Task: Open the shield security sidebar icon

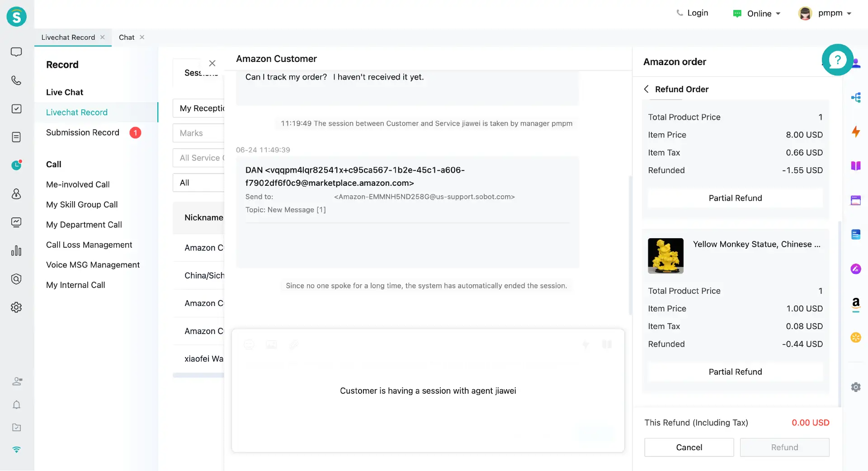Action: pyautogui.click(x=16, y=279)
